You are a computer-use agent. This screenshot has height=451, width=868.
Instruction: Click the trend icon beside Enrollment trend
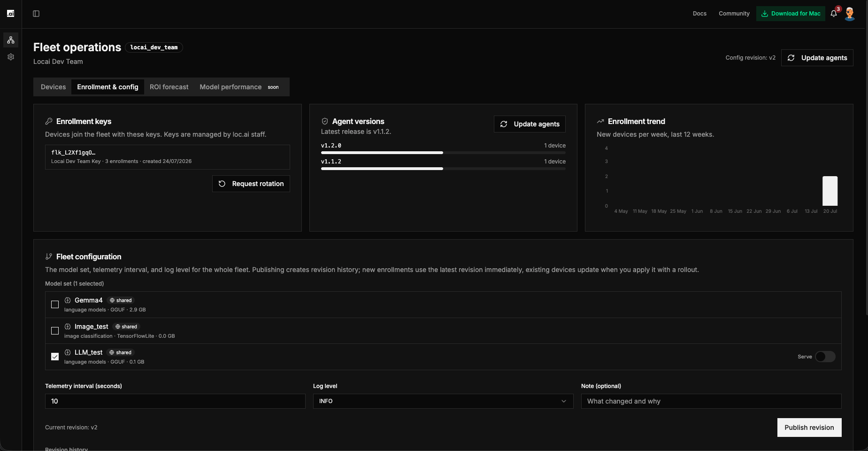point(600,121)
